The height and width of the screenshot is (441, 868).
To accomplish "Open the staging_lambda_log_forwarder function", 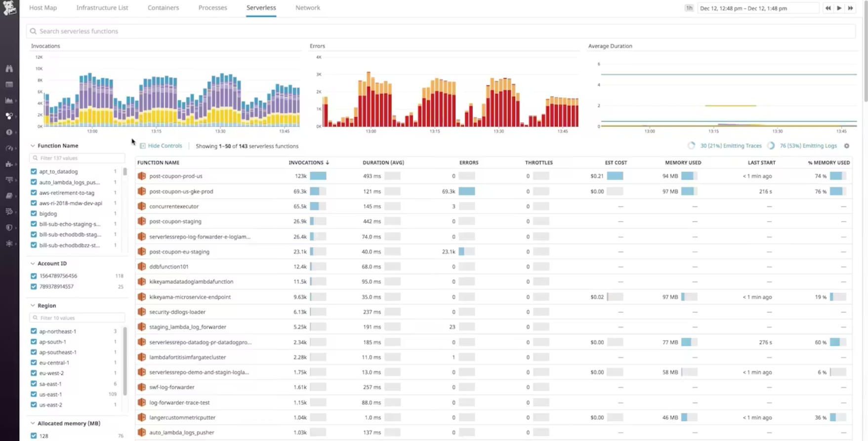I will pos(188,327).
